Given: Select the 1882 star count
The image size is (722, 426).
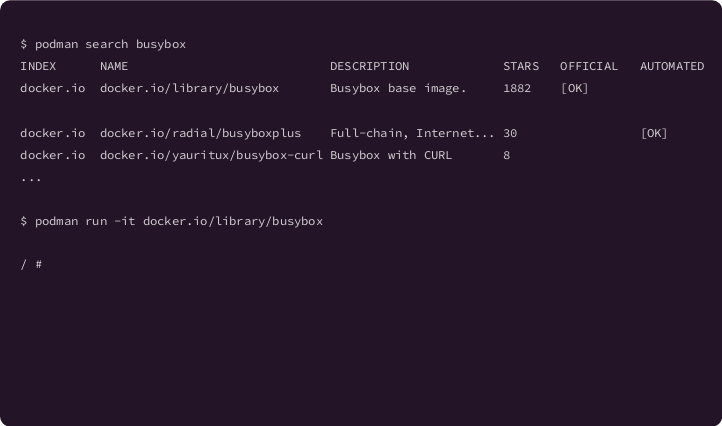Looking at the screenshot, I should 517,88.
